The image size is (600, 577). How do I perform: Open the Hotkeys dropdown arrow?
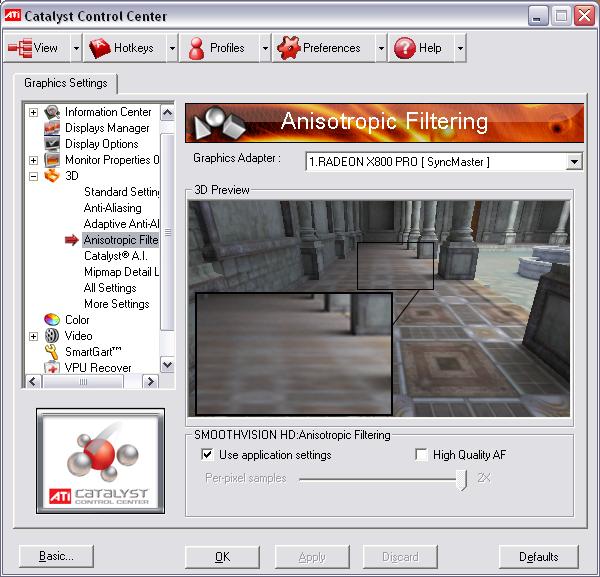(172, 48)
